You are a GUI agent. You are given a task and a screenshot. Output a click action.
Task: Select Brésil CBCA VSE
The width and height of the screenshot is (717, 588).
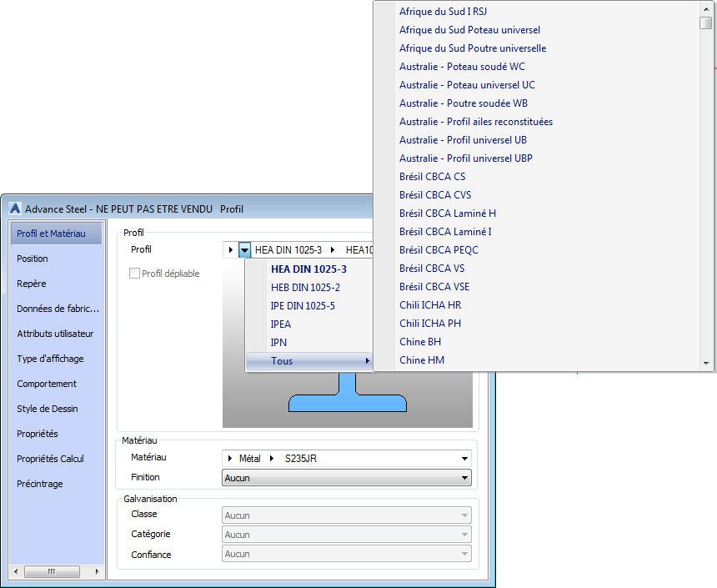(434, 286)
